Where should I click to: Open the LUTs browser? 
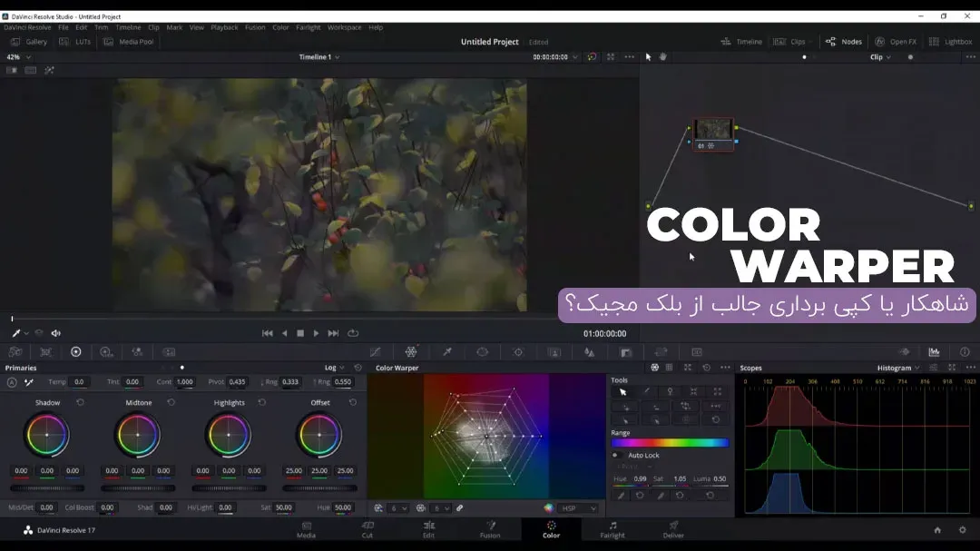tap(75, 42)
